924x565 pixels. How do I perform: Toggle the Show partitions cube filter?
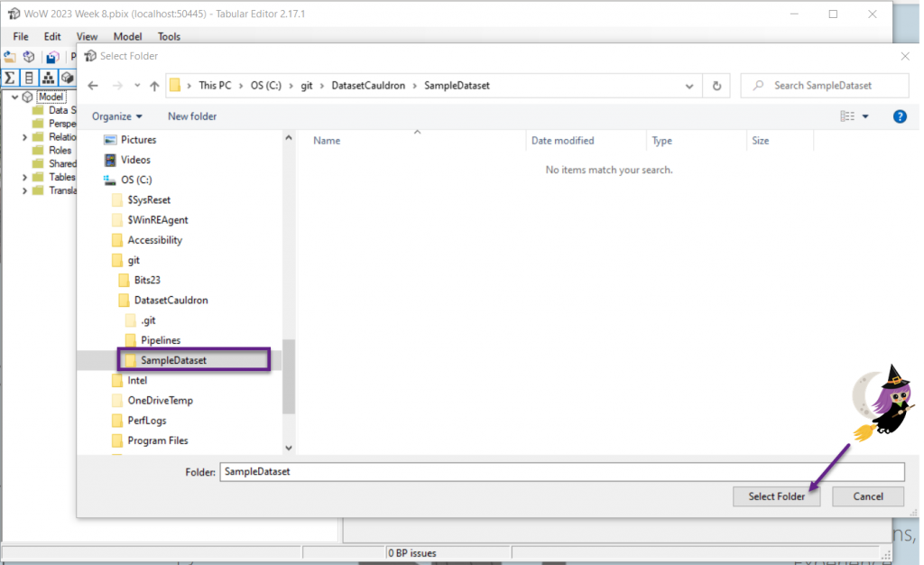(x=67, y=78)
